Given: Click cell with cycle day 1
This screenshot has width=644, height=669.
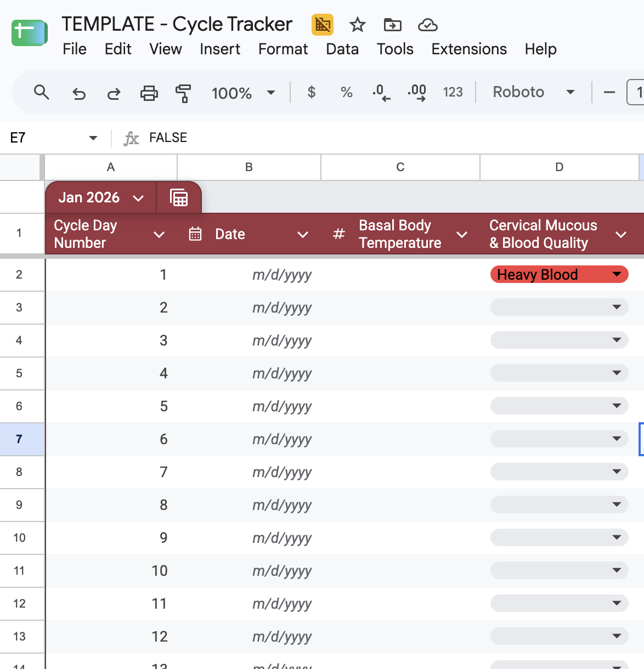Looking at the screenshot, I should [111, 275].
